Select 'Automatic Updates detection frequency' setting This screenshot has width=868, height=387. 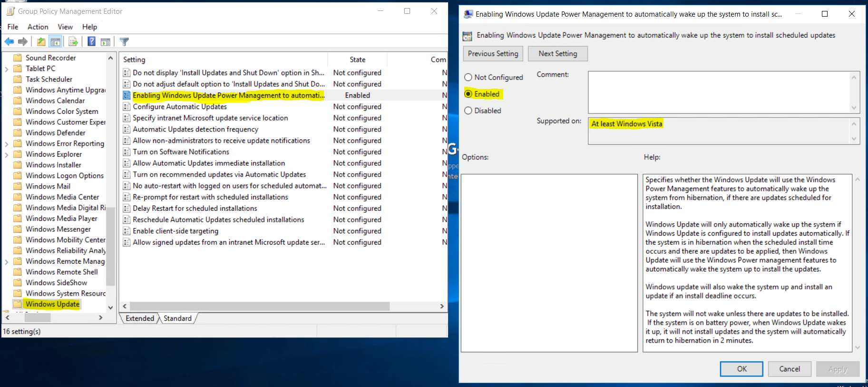coord(195,129)
